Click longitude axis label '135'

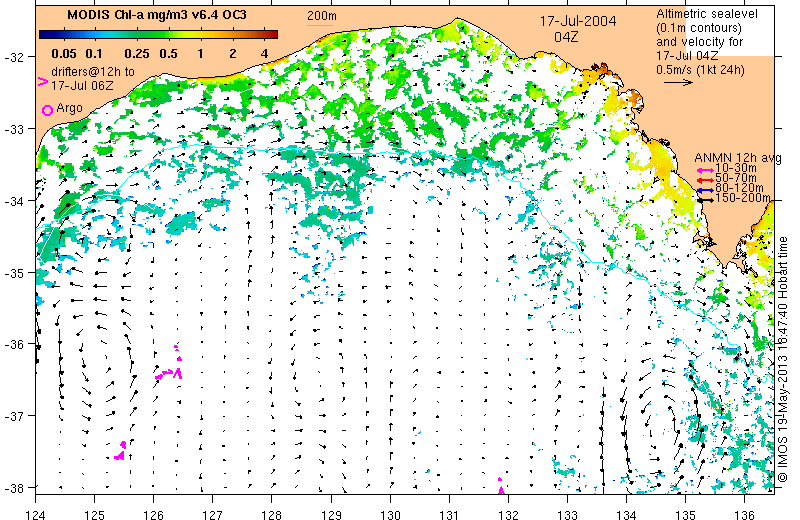[686, 514]
